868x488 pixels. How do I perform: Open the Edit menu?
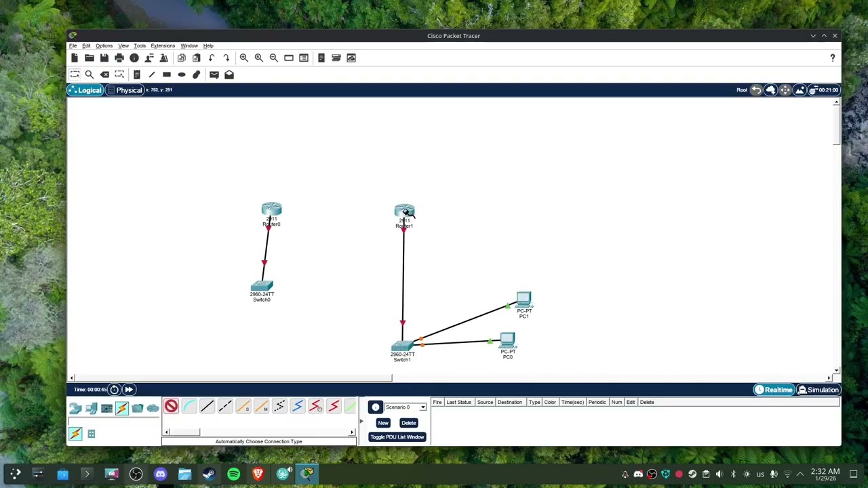[86, 46]
